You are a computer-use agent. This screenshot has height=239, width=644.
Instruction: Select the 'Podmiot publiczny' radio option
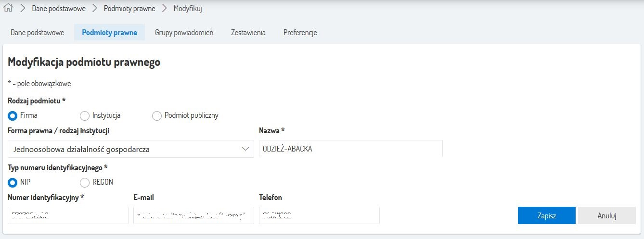(157, 116)
